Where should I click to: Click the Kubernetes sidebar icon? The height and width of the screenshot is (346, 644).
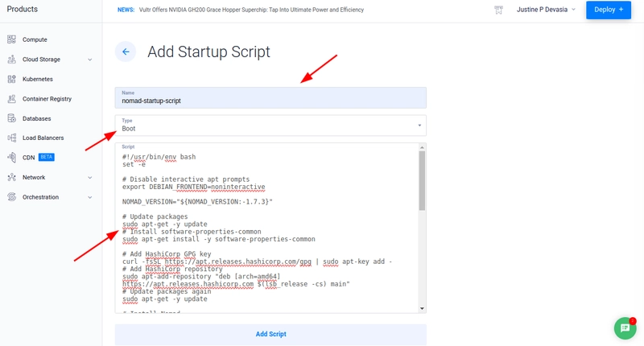pos(11,79)
